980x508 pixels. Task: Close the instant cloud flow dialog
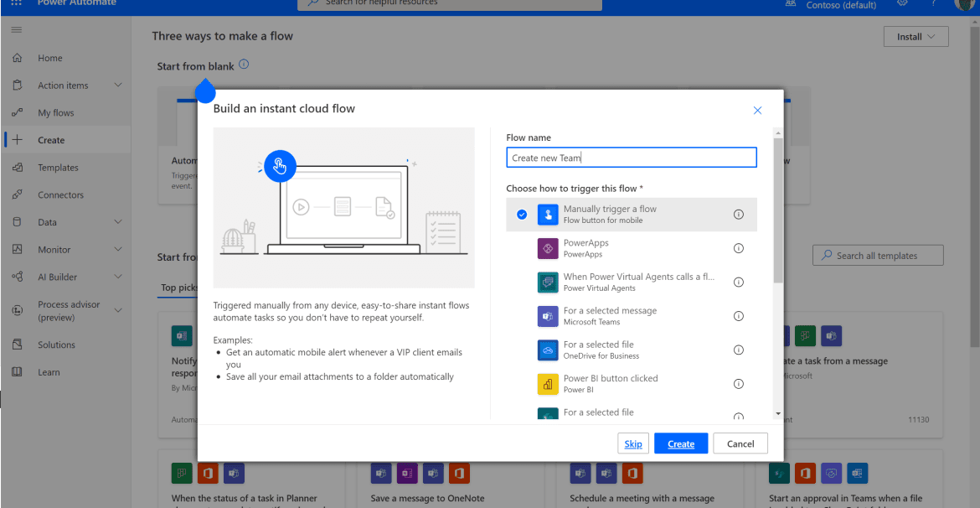757,110
